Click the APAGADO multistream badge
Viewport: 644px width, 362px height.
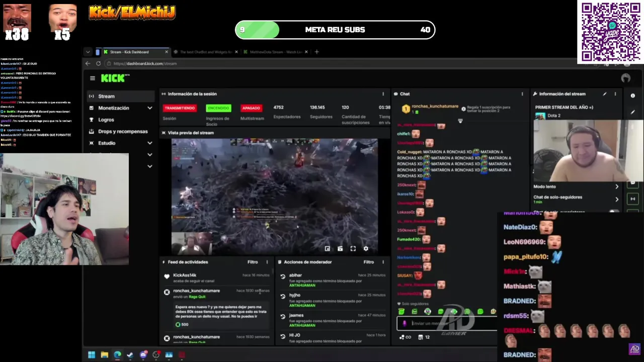(x=251, y=108)
